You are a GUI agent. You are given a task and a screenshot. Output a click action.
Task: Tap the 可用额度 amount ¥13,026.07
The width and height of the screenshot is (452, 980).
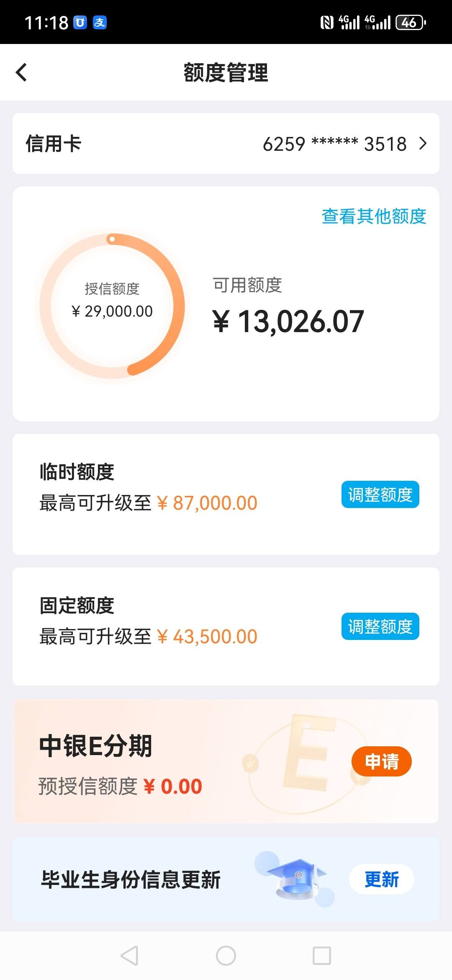point(288,322)
